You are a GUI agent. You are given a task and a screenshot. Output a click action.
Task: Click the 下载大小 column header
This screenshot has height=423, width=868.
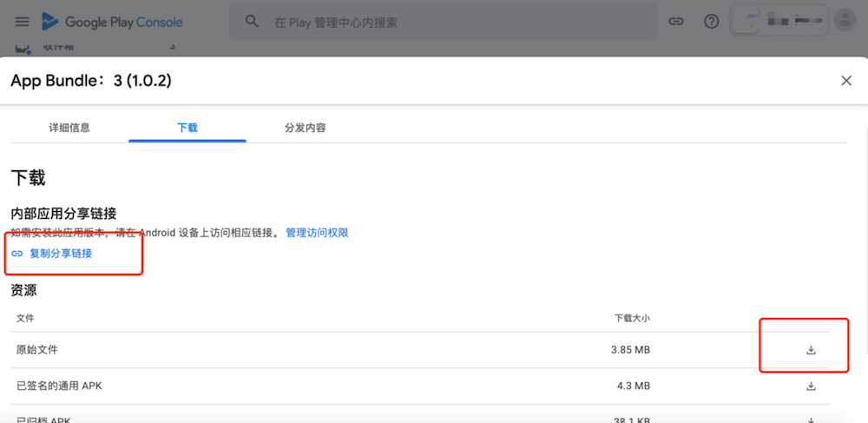632,319
